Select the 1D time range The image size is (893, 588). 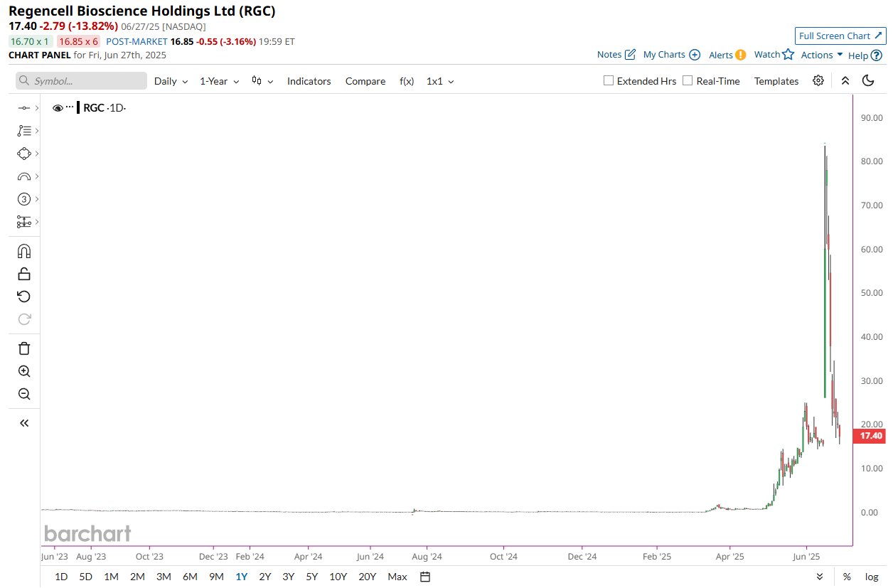point(61,577)
